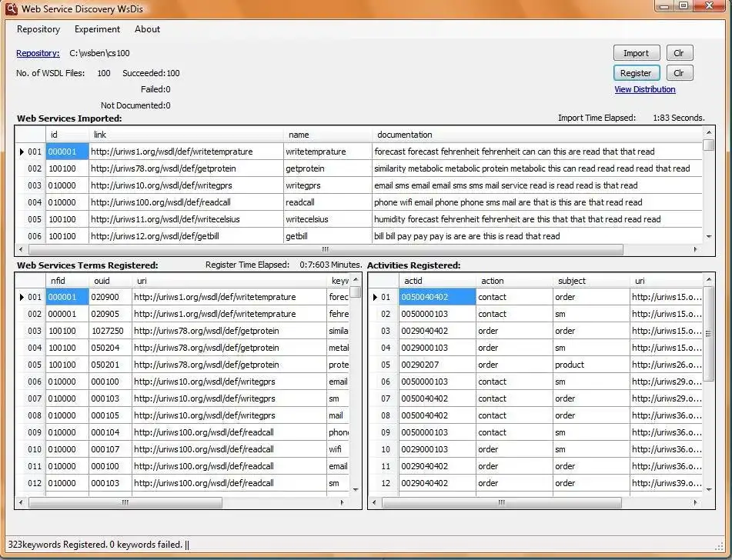Click left arrow of activities horizontal scrollbar

pos(374,502)
